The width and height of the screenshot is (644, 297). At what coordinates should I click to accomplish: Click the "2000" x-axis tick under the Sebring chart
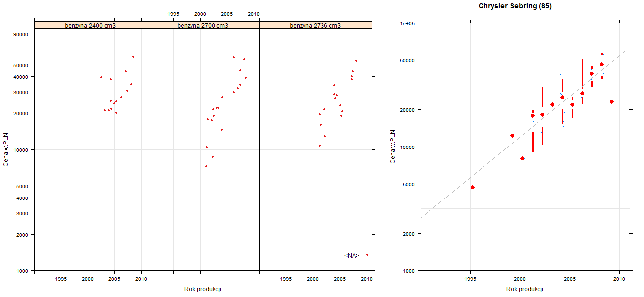[520, 280]
